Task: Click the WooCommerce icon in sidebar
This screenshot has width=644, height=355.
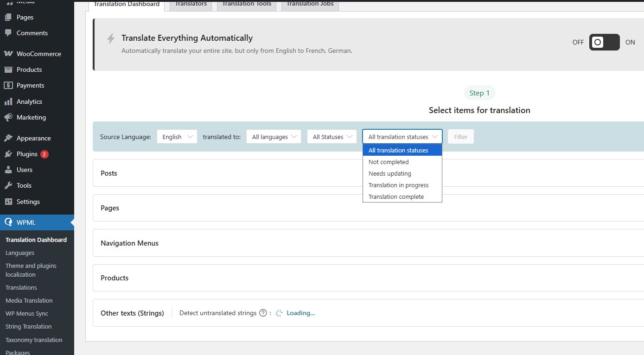Action: point(8,54)
